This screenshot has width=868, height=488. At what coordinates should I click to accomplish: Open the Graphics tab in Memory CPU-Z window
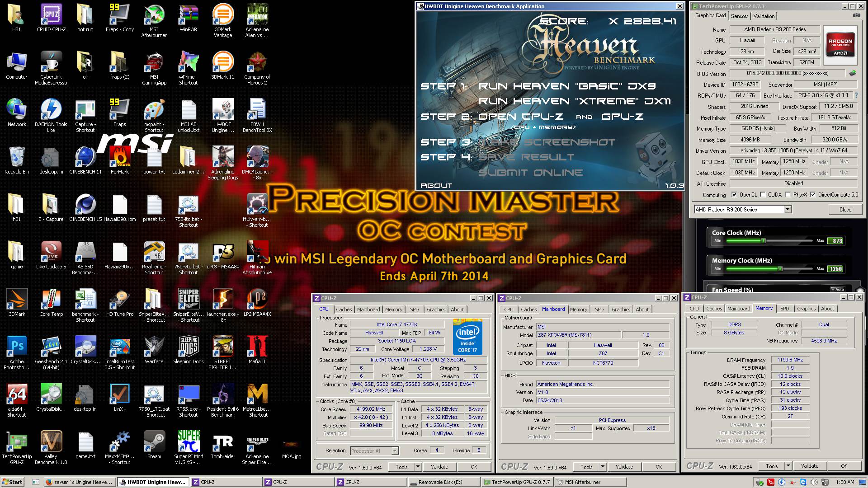(x=806, y=309)
